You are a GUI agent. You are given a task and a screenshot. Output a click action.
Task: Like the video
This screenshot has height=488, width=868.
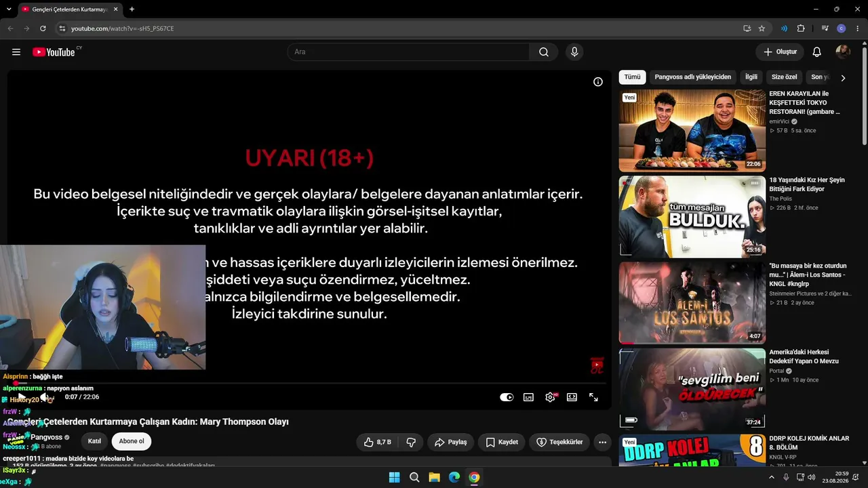tap(377, 442)
